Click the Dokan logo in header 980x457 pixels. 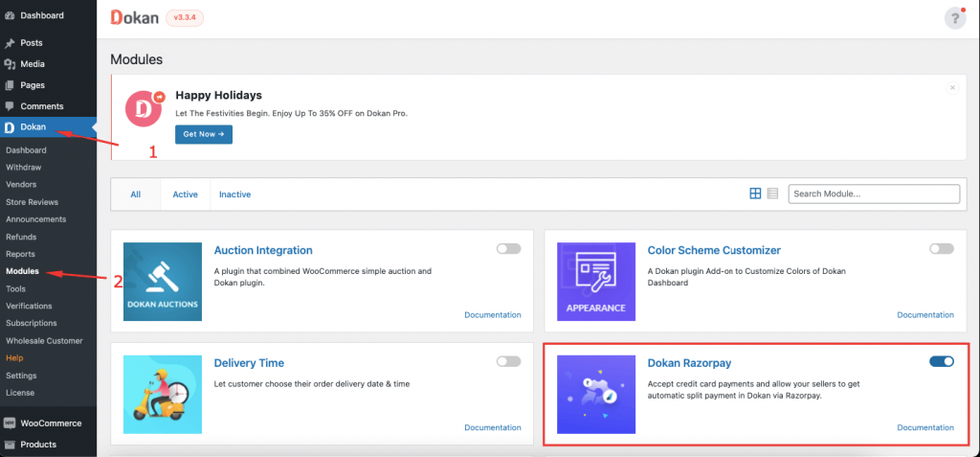click(x=134, y=17)
